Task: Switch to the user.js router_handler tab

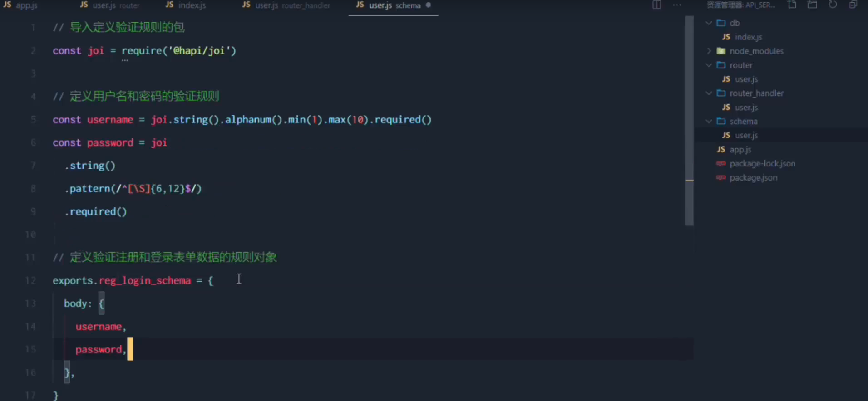Action: pyautogui.click(x=286, y=5)
